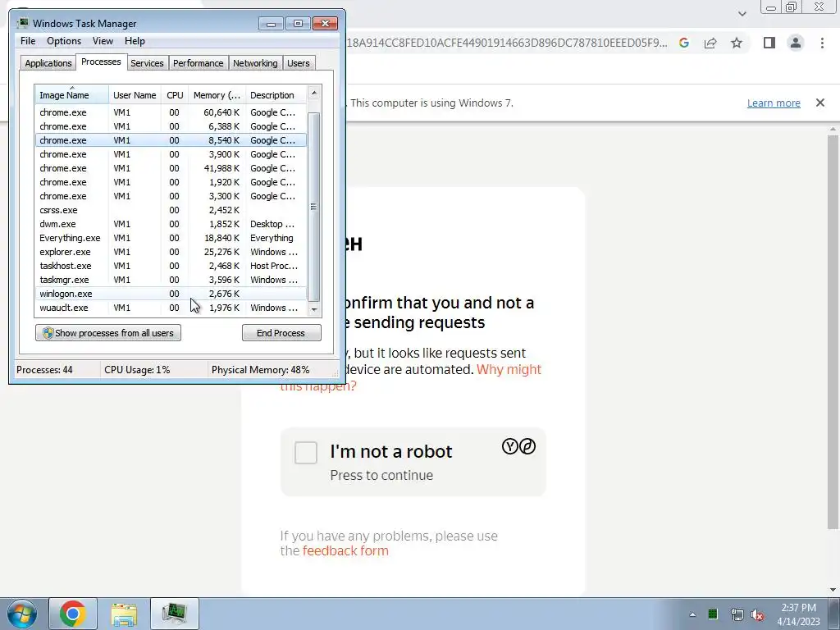Select the explorer.exe process row
The image size is (840, 630).
point(171,252)
